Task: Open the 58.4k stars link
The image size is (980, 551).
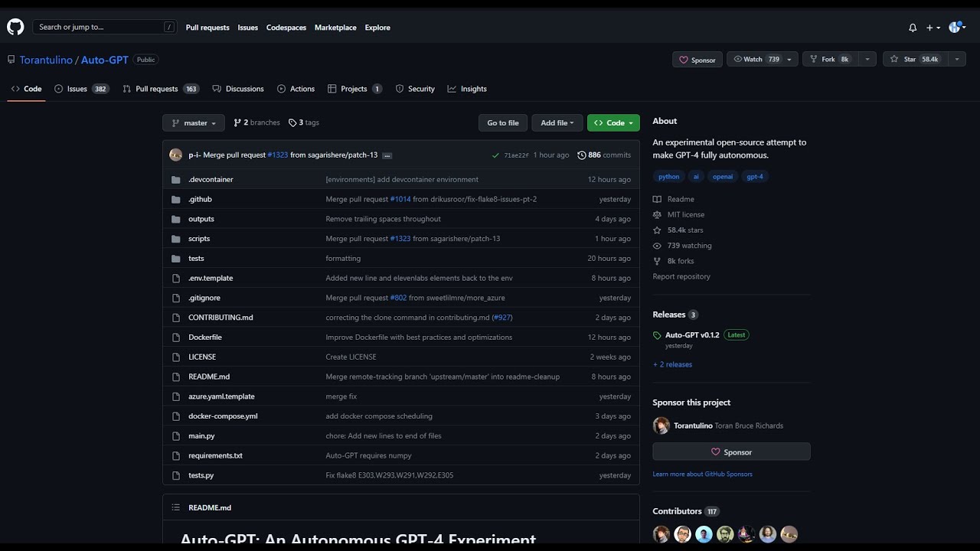Action: click(x=678, y=230)
